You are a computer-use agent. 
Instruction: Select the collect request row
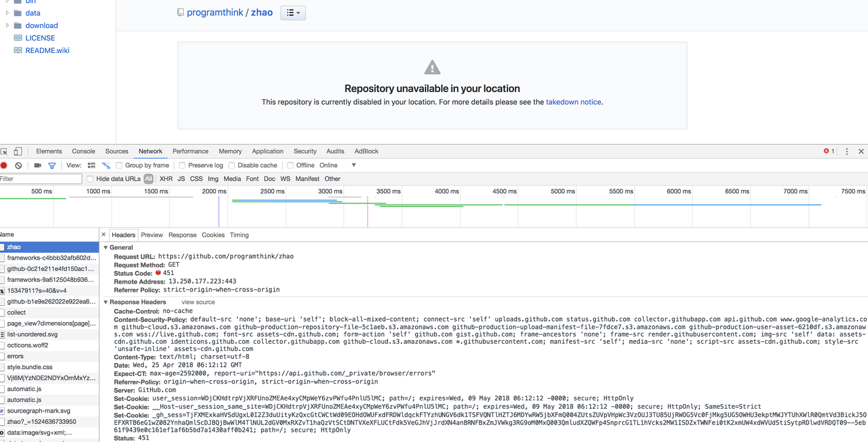tap(49, 313)
